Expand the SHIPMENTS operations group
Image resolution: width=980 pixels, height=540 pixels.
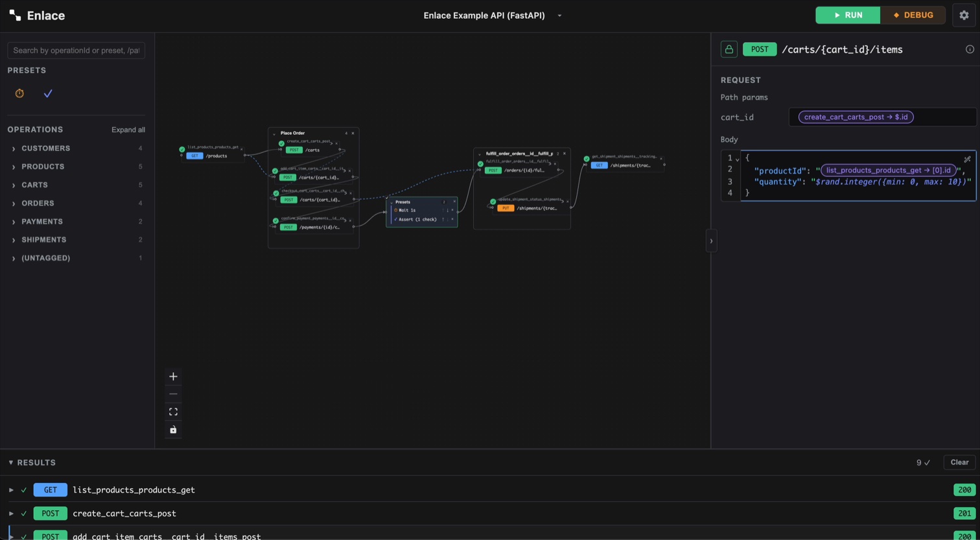[x=76, y=240]
